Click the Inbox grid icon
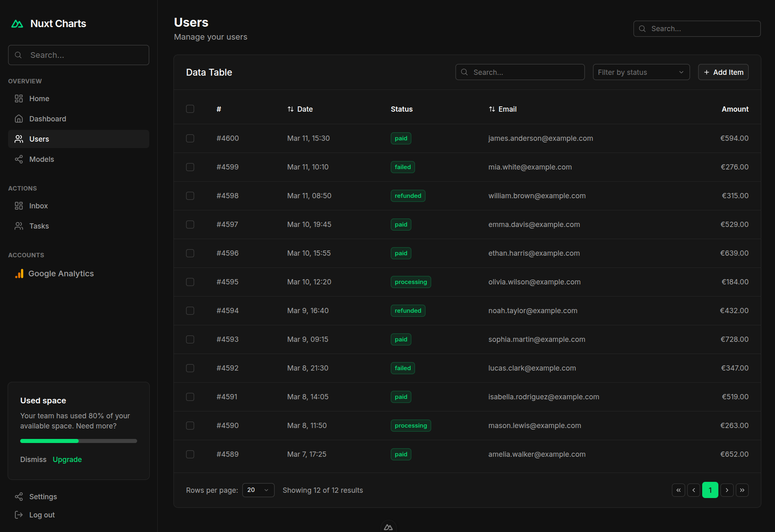The width and height of the screenshot is (775, 532). (x=19, y=206)
